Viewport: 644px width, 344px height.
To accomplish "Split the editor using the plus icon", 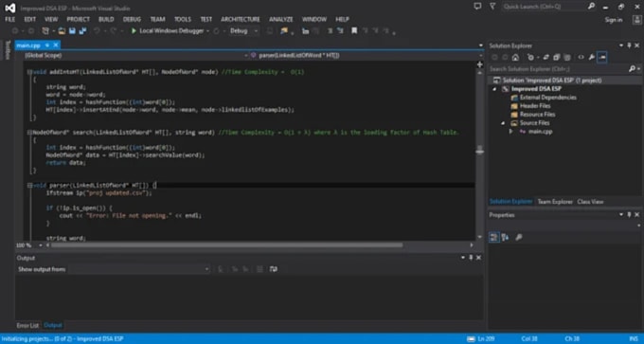I will pos(479,64).
